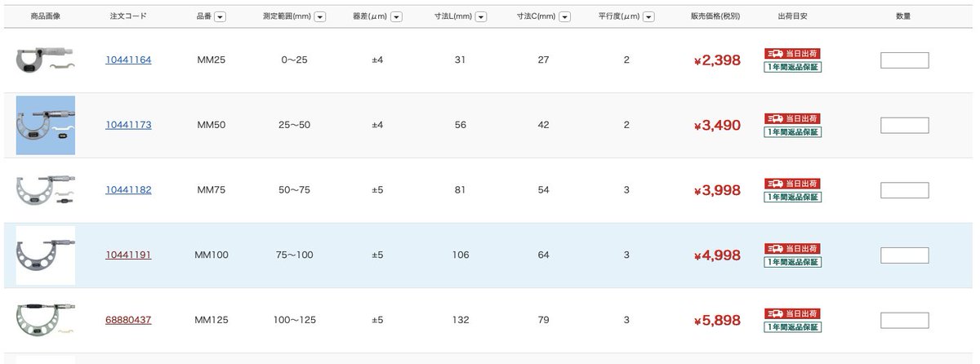
Task: Click the price ¥2,398
Action: (x=717, y=60)
